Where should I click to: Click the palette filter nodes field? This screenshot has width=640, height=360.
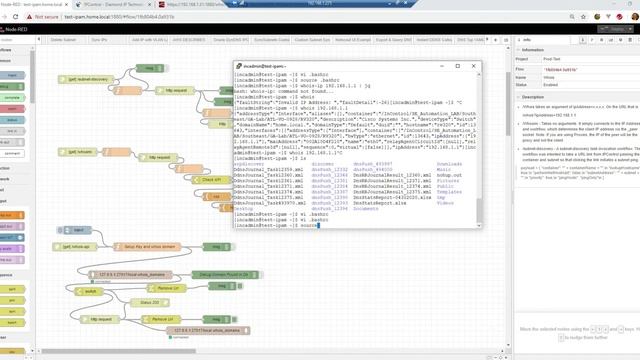pos(18,40)
